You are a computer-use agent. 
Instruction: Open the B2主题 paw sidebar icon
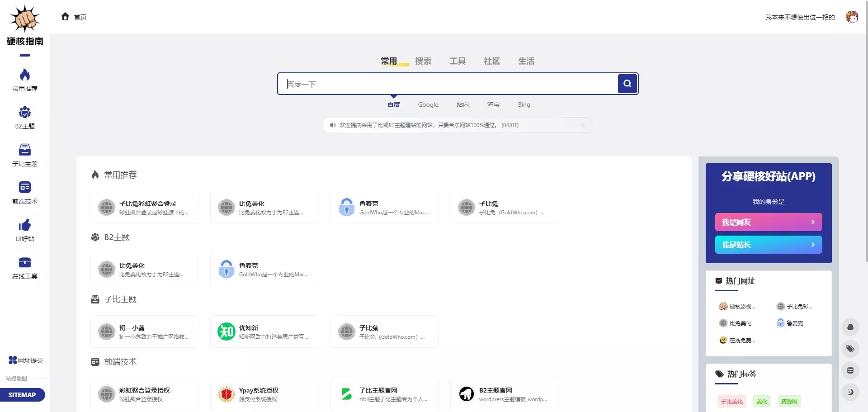pos(25,112)
